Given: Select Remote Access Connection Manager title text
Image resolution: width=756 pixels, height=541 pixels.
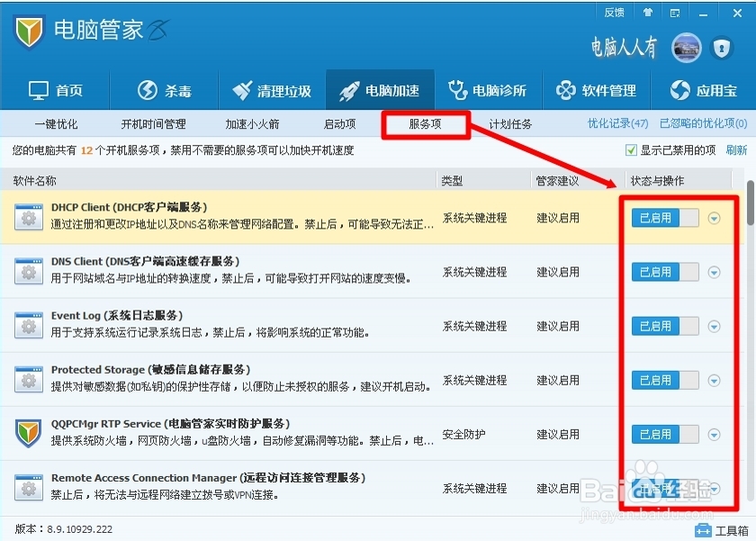Looking at the screenshot, I should [208, 477].
